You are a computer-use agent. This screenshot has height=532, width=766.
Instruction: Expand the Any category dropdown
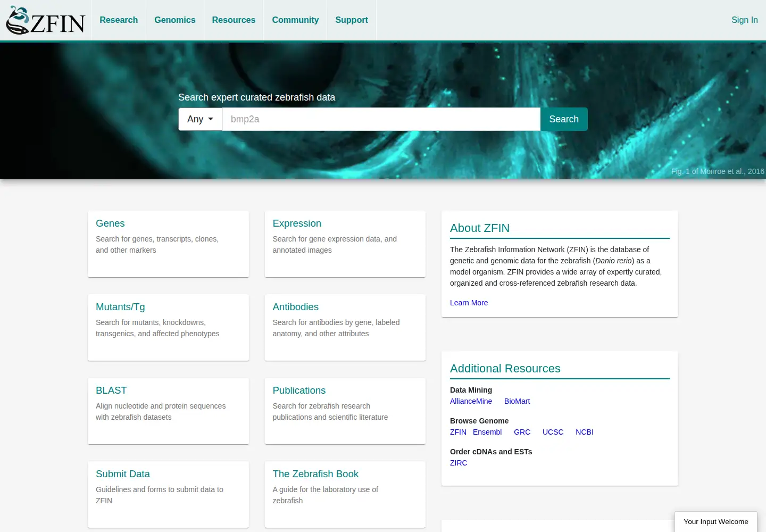200,119
